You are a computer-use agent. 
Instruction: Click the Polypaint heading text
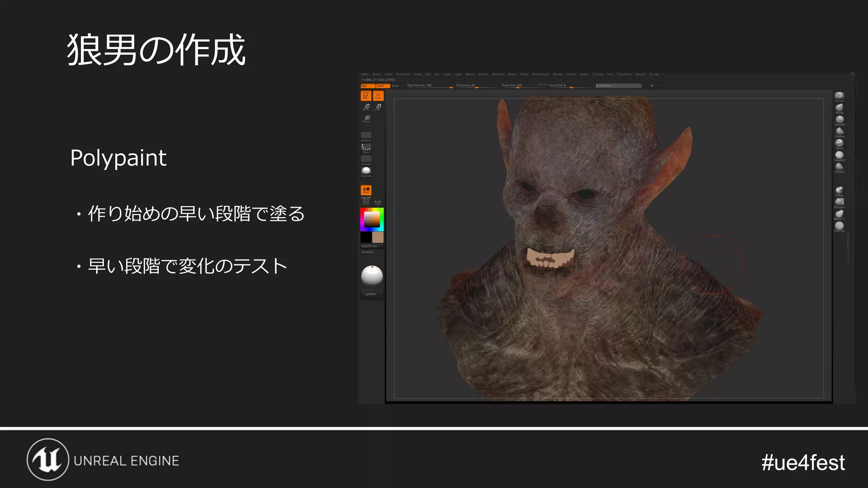click(118, 158)
